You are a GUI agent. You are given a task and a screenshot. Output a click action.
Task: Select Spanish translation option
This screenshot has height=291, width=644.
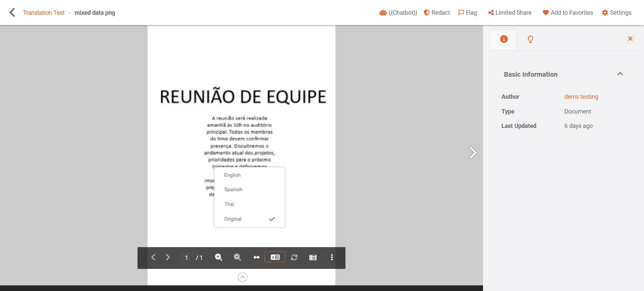233,190
